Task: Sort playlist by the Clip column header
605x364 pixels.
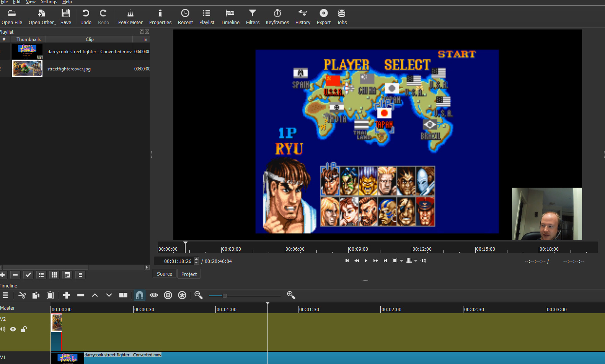Action: click(90, 39)
